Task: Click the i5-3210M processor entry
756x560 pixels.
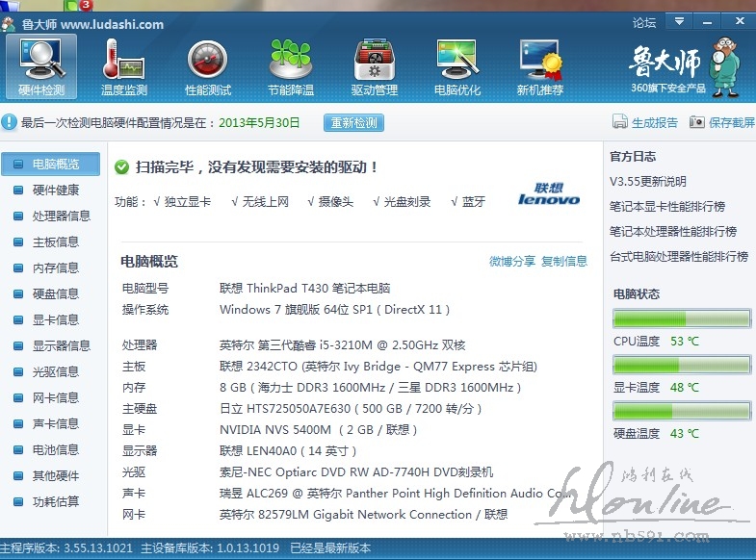Action: click(342, 345)
